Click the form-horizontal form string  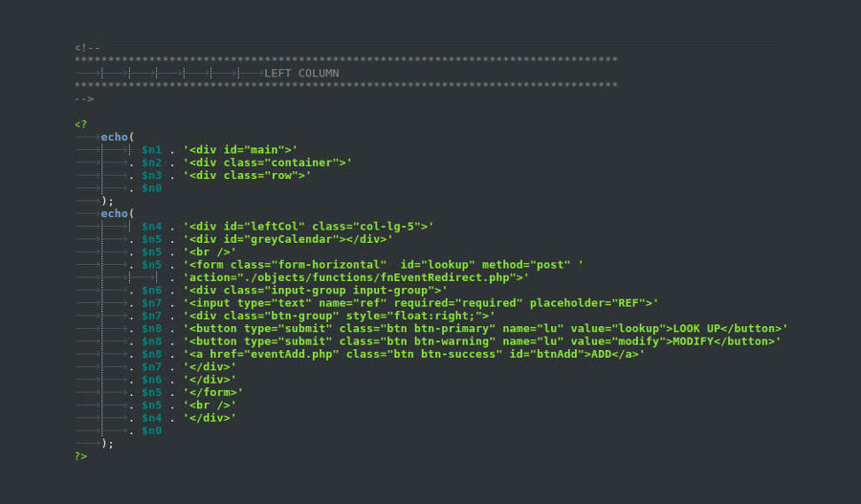click(x=383, y=265)
